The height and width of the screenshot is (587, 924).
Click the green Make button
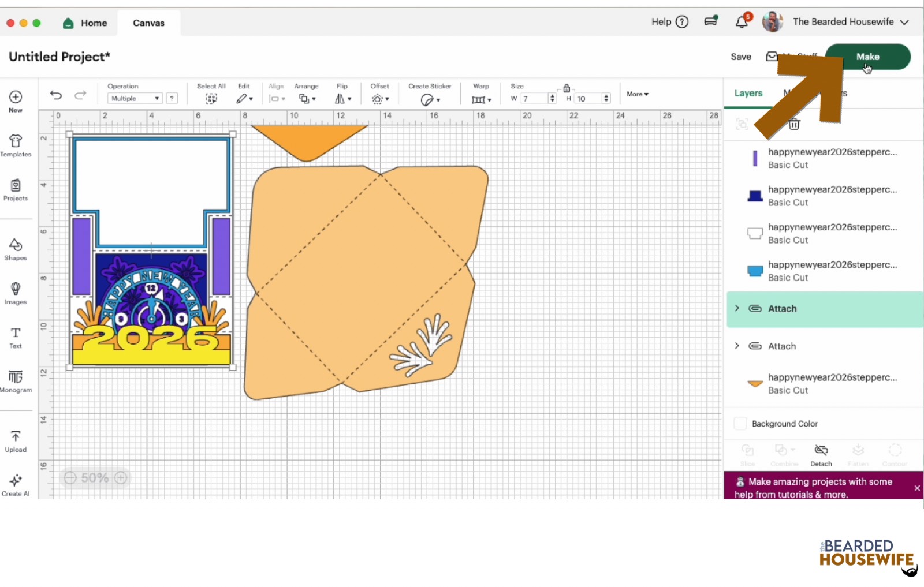(x=867, y=57)
